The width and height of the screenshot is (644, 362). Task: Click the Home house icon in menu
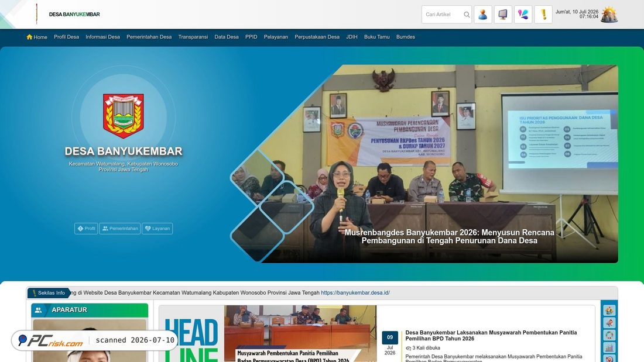[x=29, y=37]
